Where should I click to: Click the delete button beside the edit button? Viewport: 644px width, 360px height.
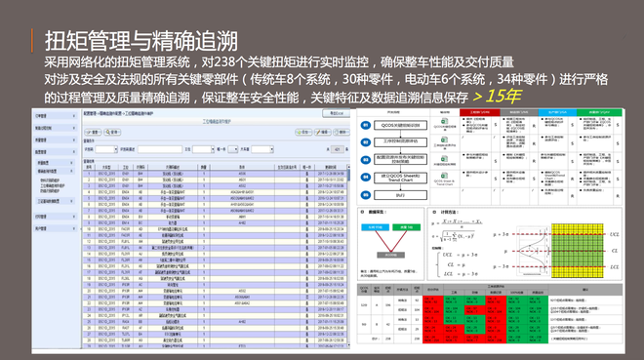click(341, 132)
